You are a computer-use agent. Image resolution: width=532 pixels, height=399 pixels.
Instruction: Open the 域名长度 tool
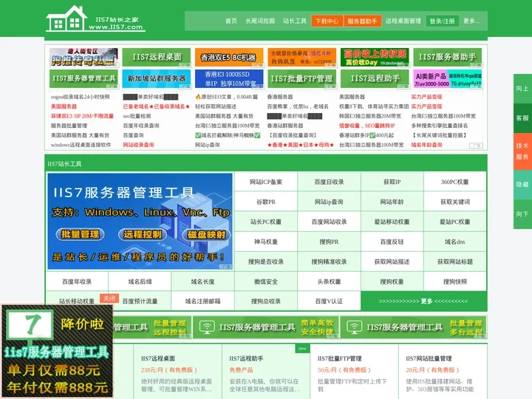[203, 282]
